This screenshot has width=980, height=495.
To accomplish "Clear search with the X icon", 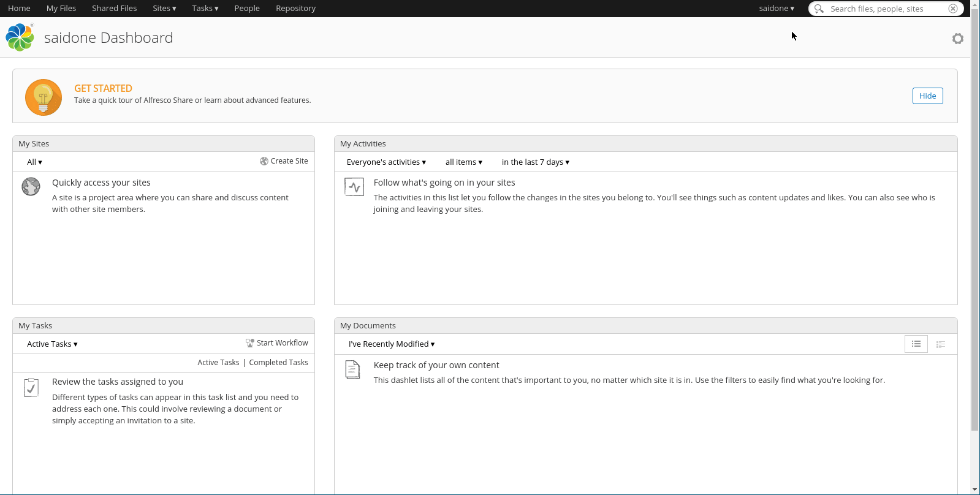I will coord(952,9).
